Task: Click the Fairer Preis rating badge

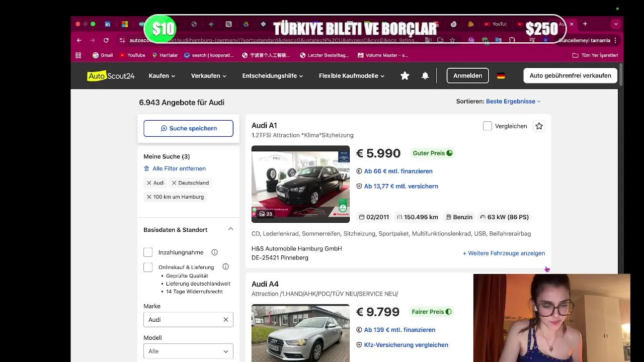Action: tap(432, 312)
